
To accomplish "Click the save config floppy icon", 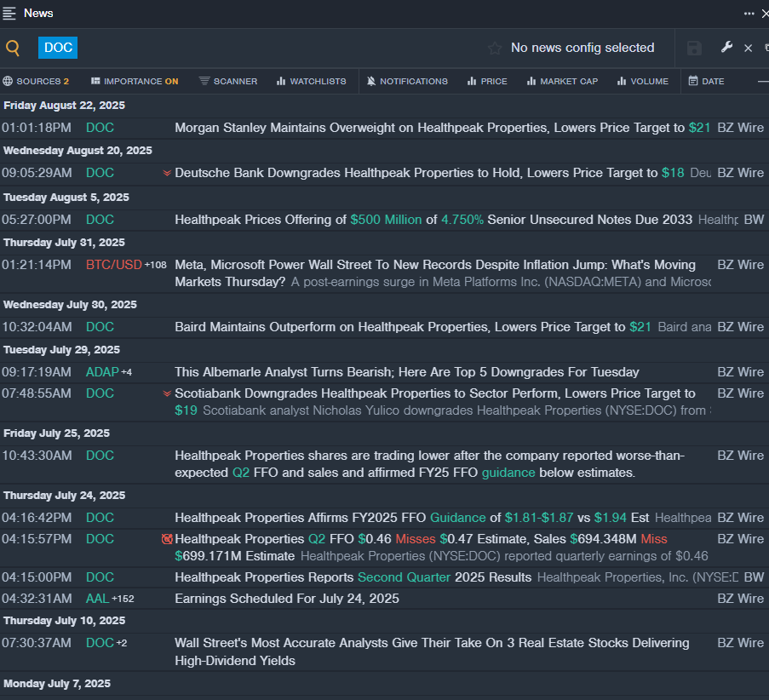I will [x=694, y=48].
